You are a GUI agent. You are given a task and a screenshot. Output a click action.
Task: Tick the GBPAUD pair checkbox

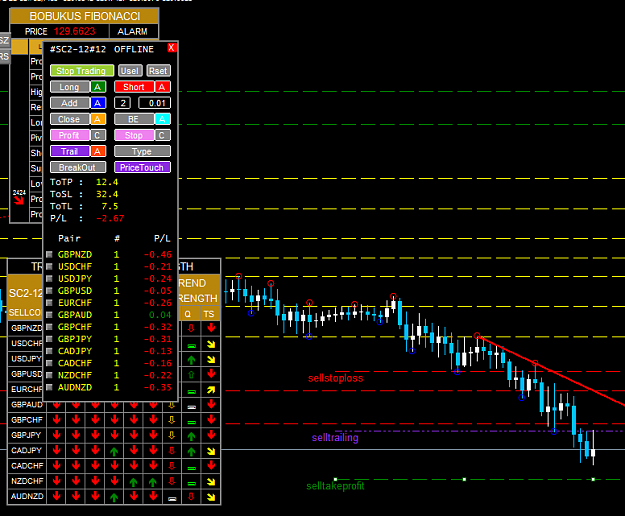click(x=49, y=314)
